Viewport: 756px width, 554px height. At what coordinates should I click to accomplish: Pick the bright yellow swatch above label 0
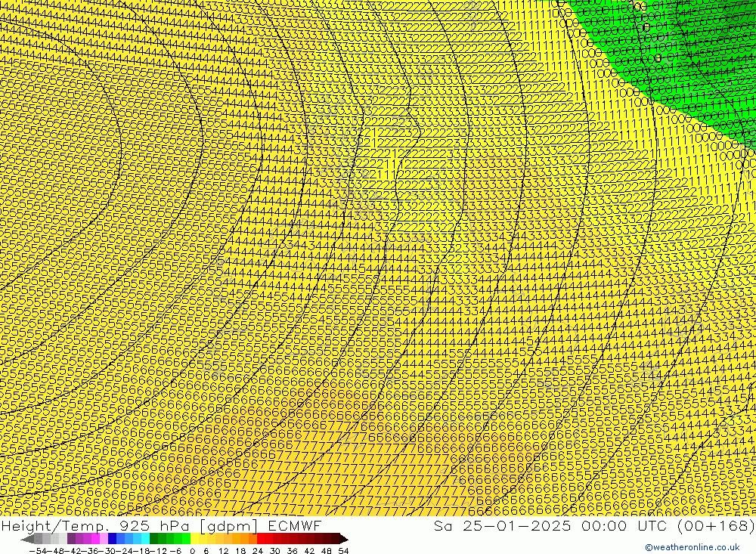click(194, 539)
